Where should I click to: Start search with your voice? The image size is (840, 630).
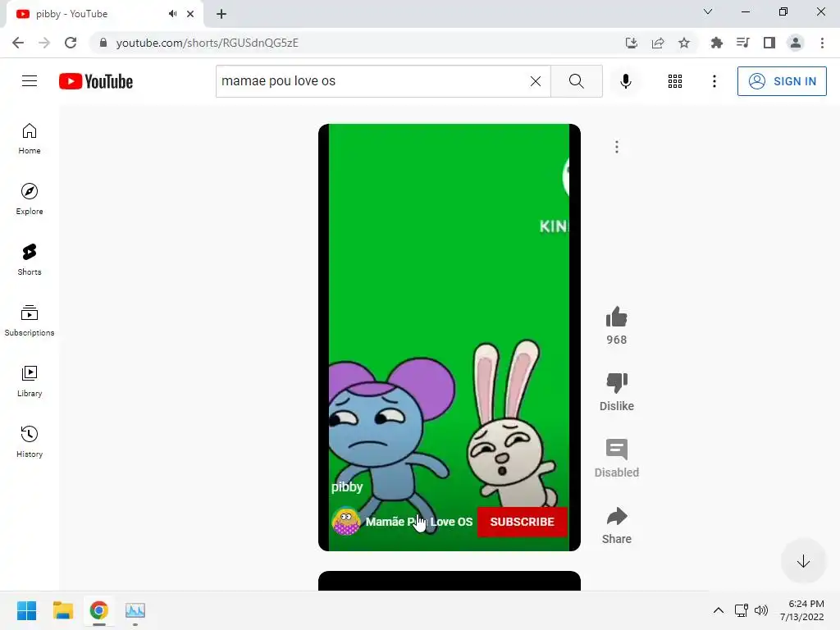pos(625,81)
